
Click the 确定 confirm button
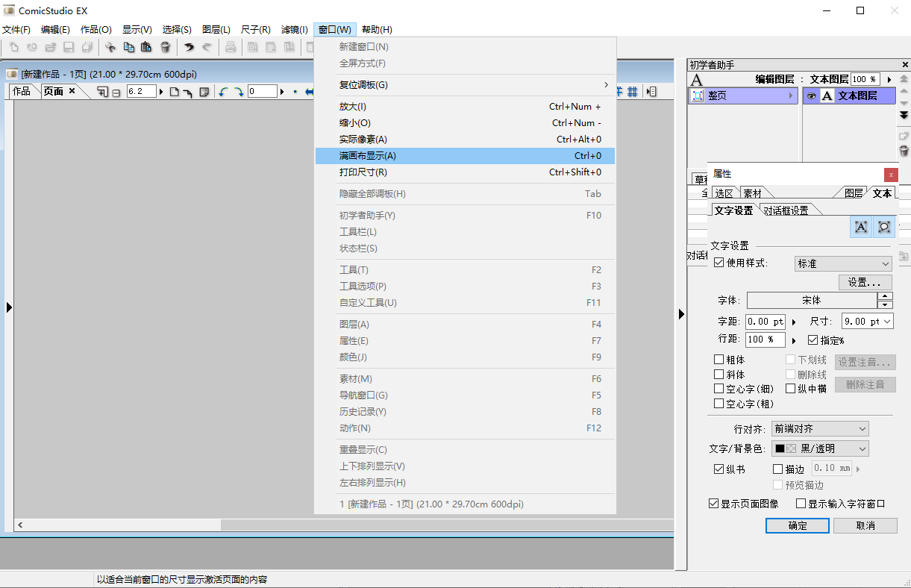tap(797, 525)
